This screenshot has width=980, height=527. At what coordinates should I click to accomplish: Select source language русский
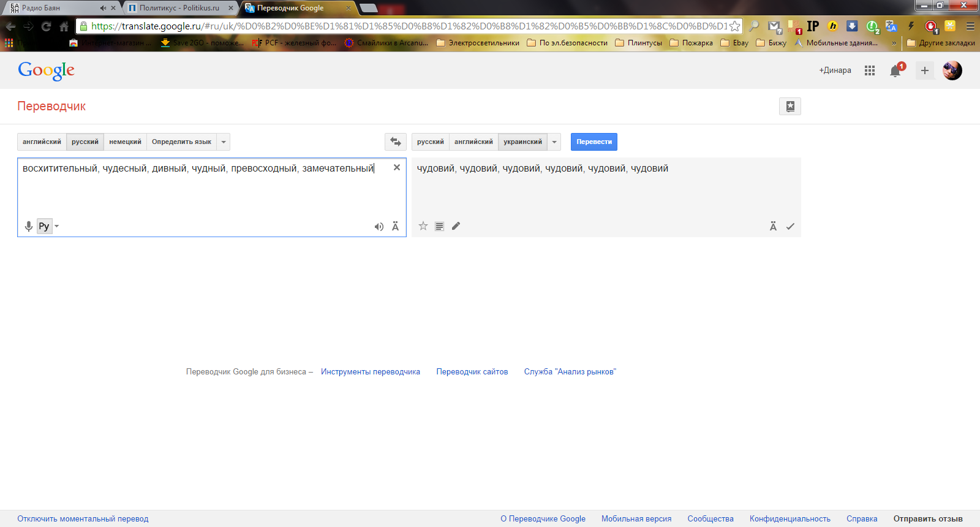click(85, 142)
